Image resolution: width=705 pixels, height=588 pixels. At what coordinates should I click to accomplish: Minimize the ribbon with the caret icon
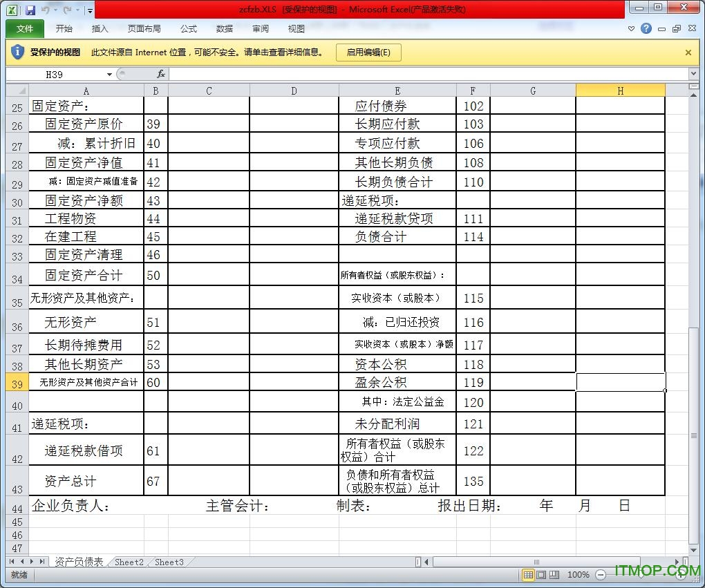tap(631, 29)
